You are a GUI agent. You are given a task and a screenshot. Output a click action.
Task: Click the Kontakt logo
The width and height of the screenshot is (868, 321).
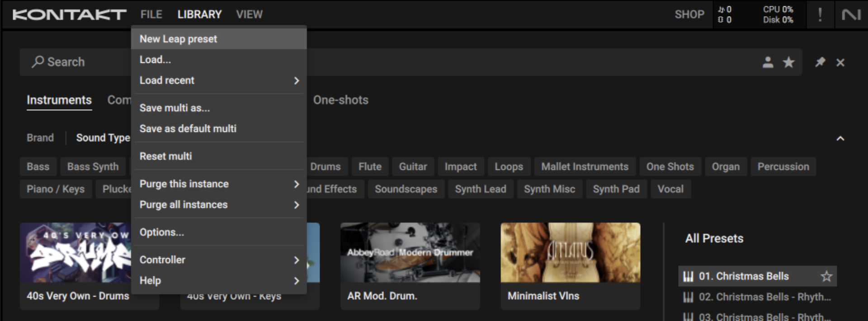(69, 15)
